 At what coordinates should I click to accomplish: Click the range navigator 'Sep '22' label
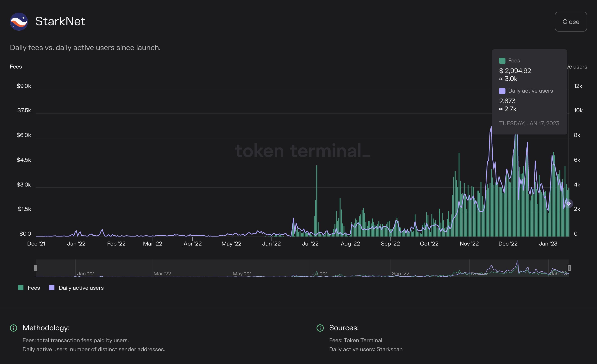tap(400, 273)
